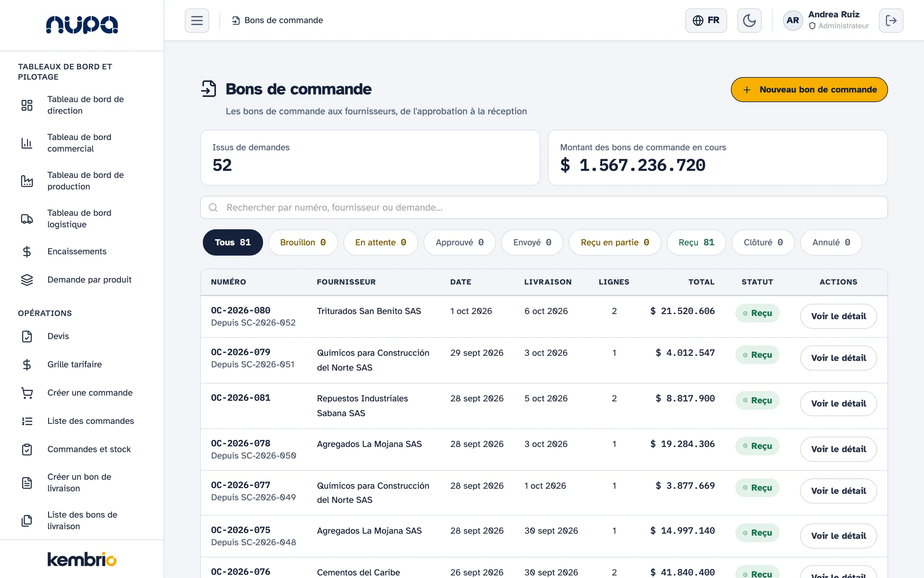This screenshot has width=924, height=578.
Task: Click the search field for bons de commande
Action: coord(544,207)
